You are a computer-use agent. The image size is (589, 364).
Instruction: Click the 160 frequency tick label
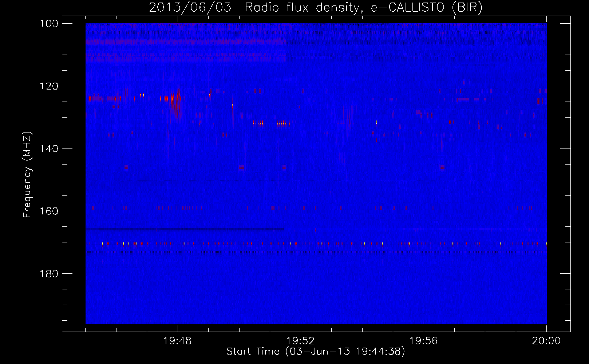tap(49, 211)
